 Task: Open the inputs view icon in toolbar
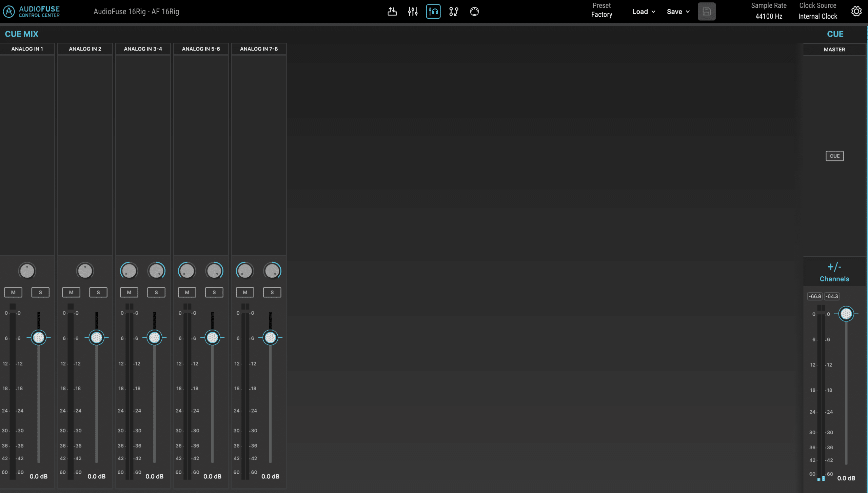click(392, 12)
